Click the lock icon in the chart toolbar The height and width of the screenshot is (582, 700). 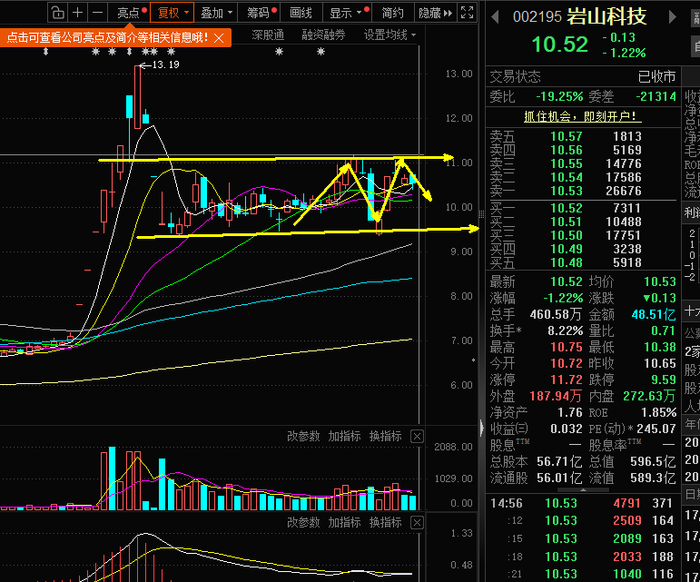pos(58,12)
